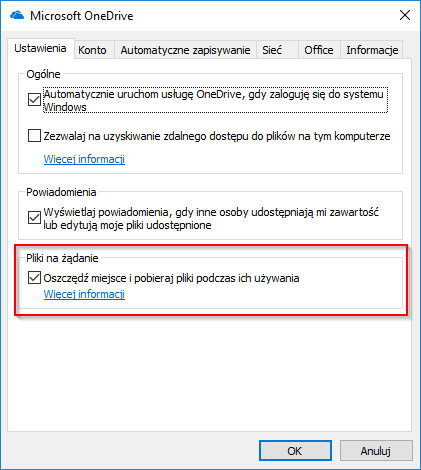Open the Informacje tab
The height and width of the screenshot is (470, 421).
point(372,50)
